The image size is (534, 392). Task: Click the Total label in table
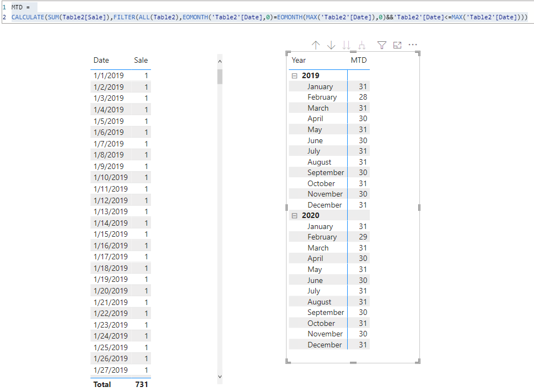tap(102, 384)
